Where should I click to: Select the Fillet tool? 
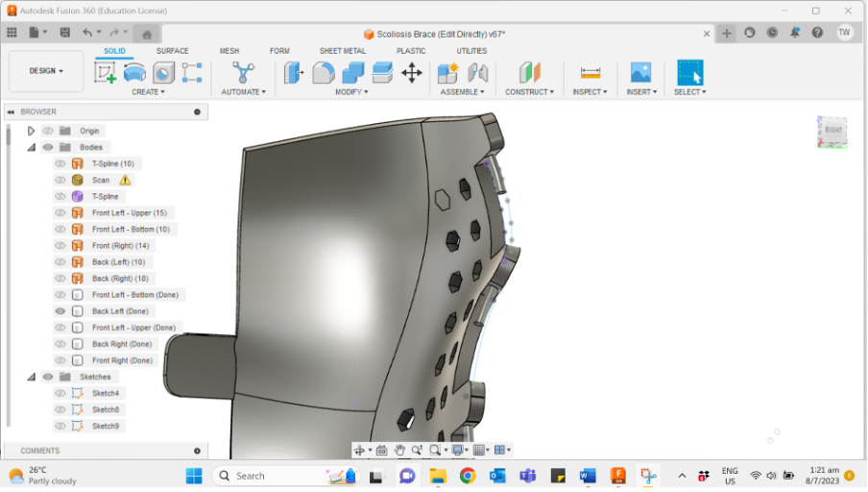[324, 73]
